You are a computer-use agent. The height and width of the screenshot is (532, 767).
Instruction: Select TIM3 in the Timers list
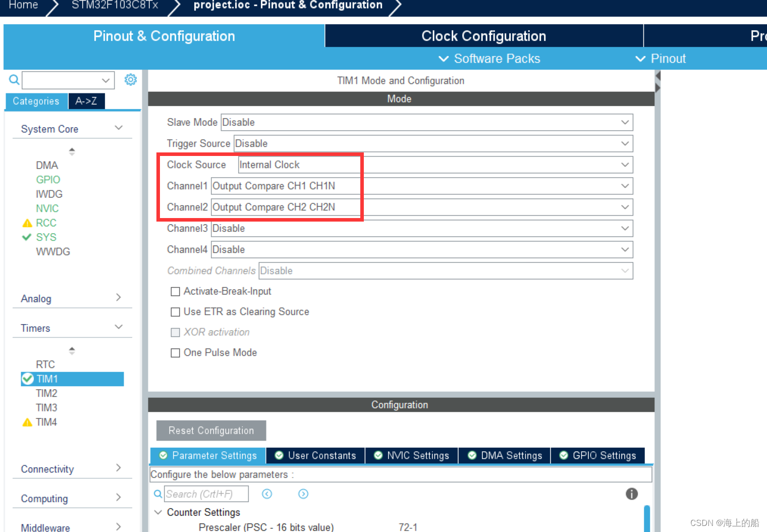(x=46, y=407)
